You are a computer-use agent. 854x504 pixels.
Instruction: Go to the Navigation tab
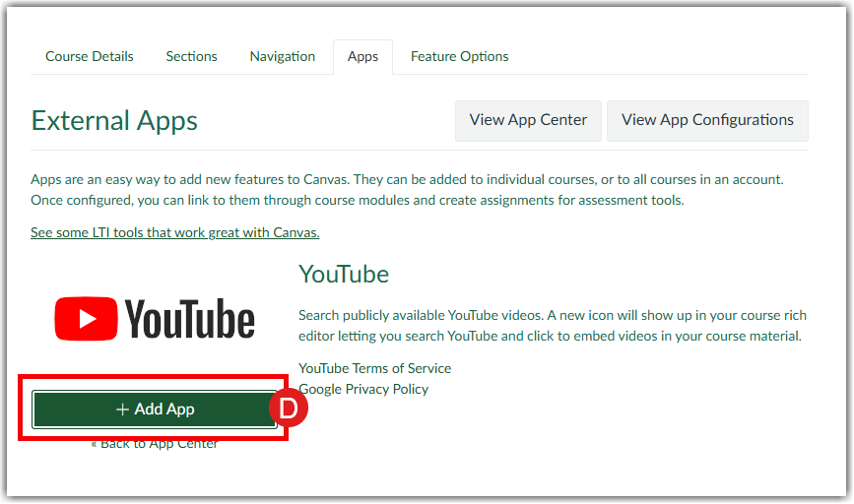pos(283,56)
